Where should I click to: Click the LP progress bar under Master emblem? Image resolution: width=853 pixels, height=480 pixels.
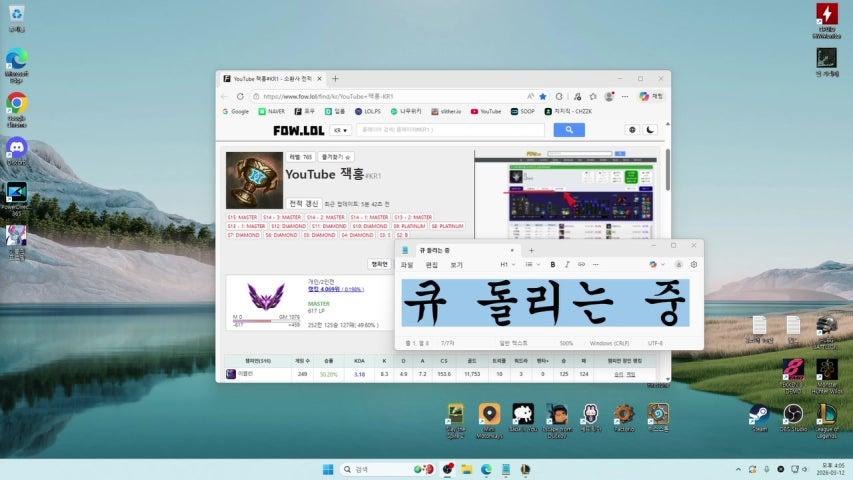[x=267, y=321]
